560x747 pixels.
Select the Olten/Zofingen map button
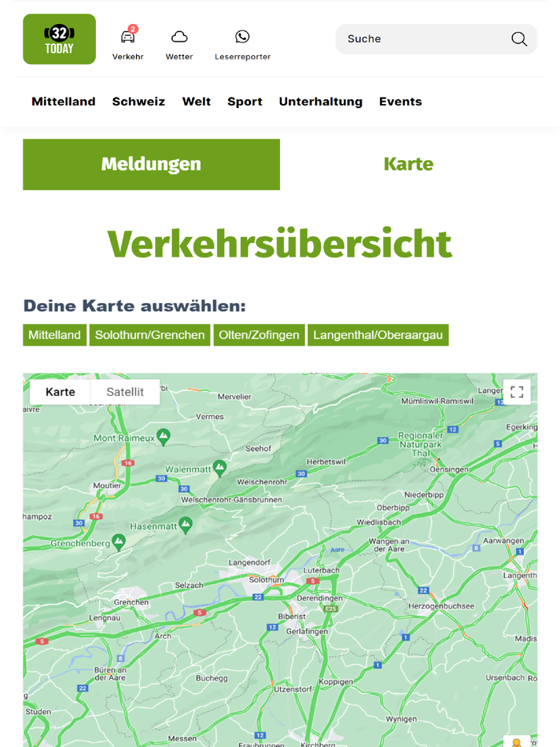pos(258,335)
